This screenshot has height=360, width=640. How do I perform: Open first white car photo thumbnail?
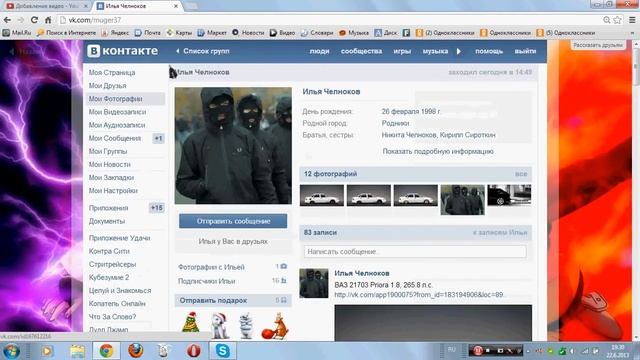(322, 195)
